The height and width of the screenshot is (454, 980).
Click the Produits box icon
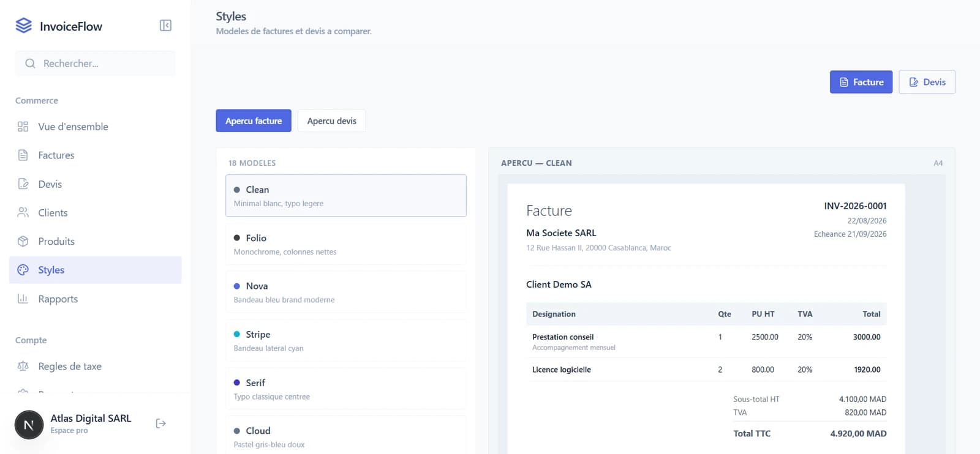pos(23,241)
